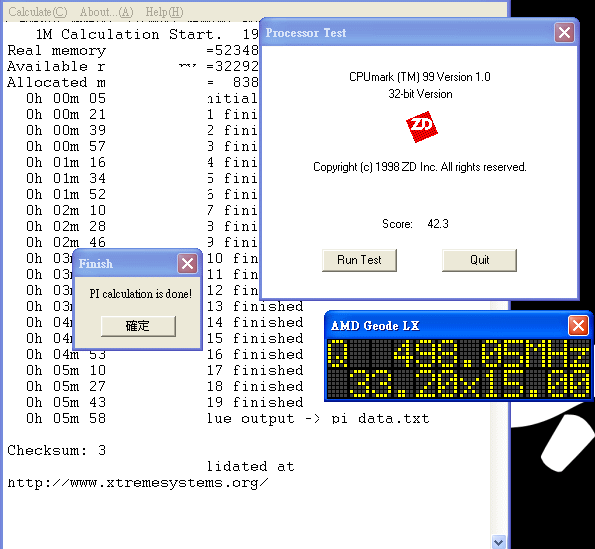
Task: Click the scrollbar down arrow
Action: tap(499, 541)
